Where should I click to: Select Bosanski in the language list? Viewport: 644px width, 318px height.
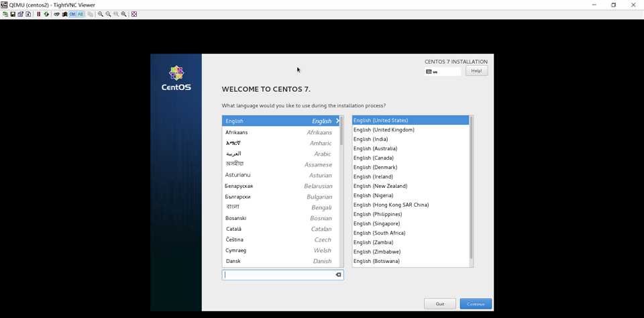tap(281, 218)
